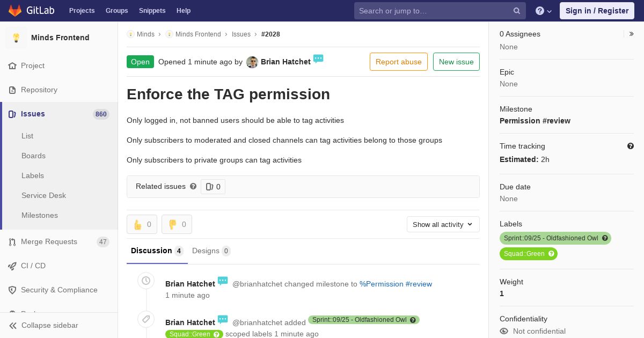Click the search magnifier icon

517,11
